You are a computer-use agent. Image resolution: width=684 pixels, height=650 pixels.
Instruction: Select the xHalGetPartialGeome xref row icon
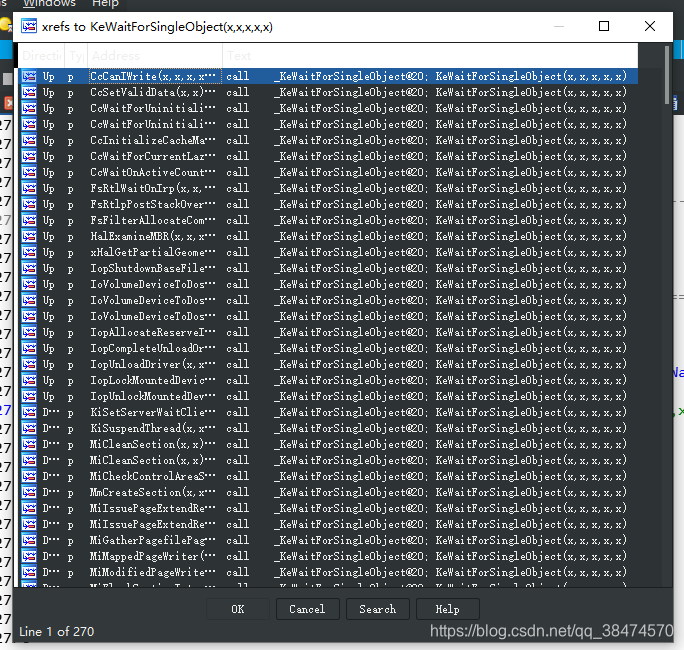pyautogui.click(x=29, y=252)
